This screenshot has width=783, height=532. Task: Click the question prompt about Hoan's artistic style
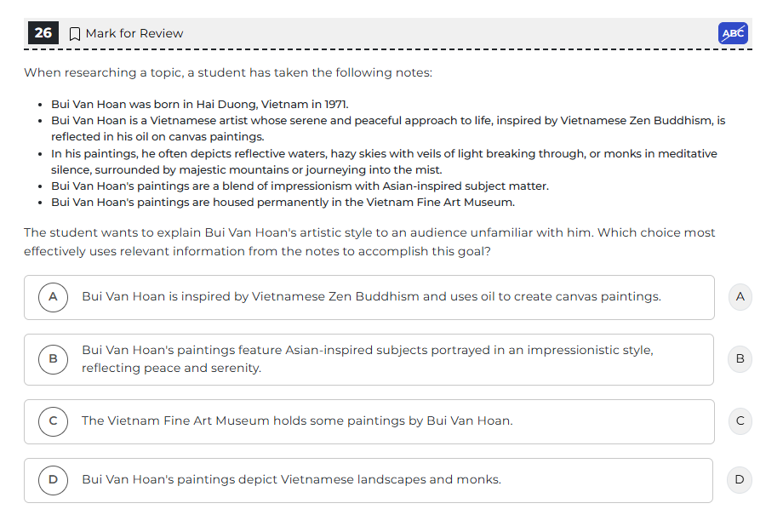pos(369,242)
